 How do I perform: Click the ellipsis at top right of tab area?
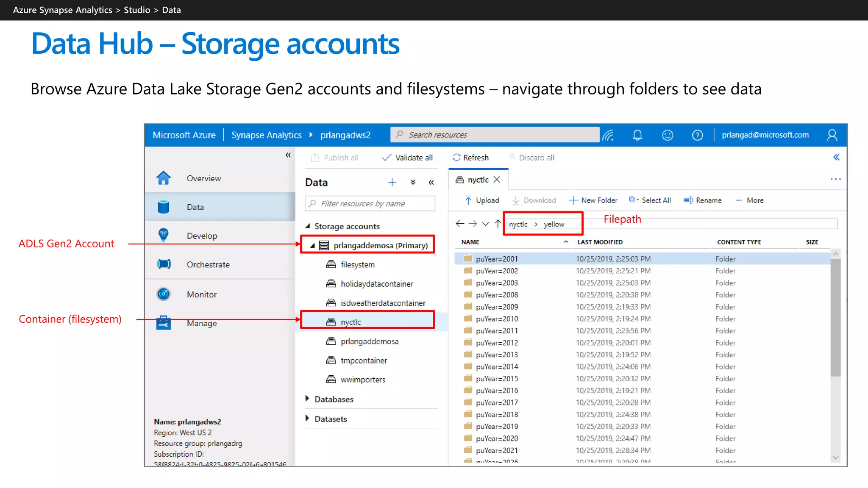click(x=836, y=179)
